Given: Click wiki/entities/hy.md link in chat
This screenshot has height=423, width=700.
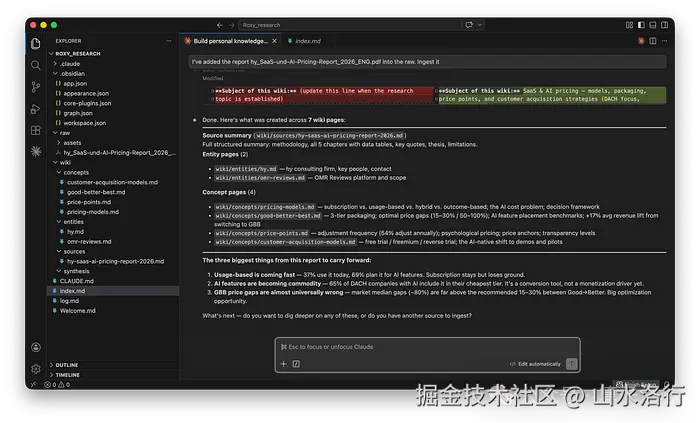Looking at the screenshot, I should click(246, 169).
